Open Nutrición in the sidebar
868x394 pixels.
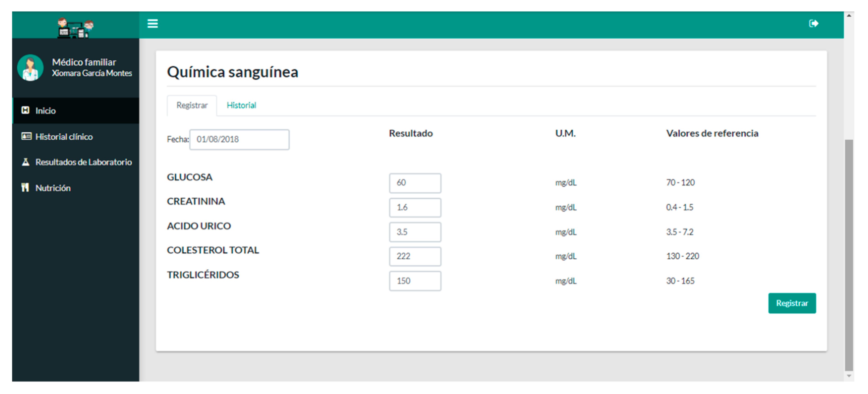point(53,188)
